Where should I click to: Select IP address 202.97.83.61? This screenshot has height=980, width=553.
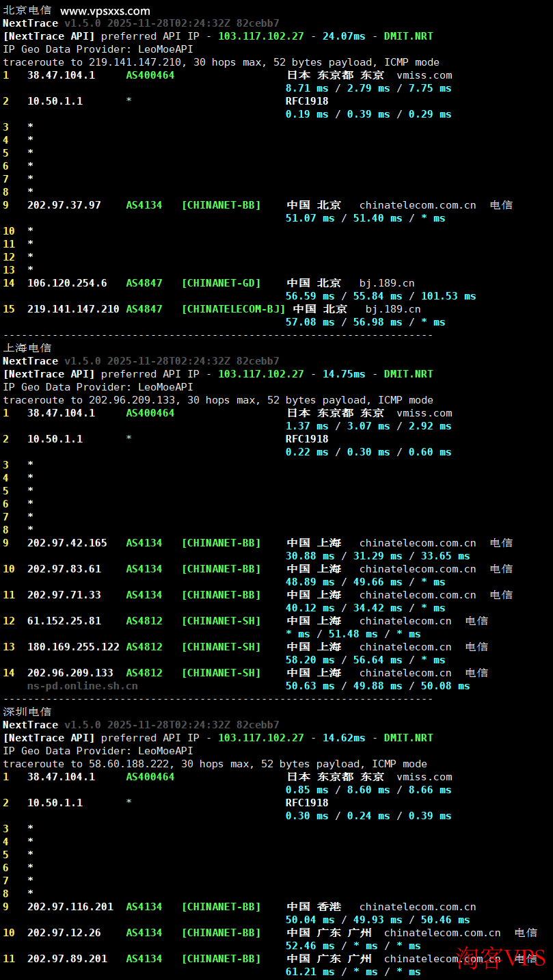point(64,569)
